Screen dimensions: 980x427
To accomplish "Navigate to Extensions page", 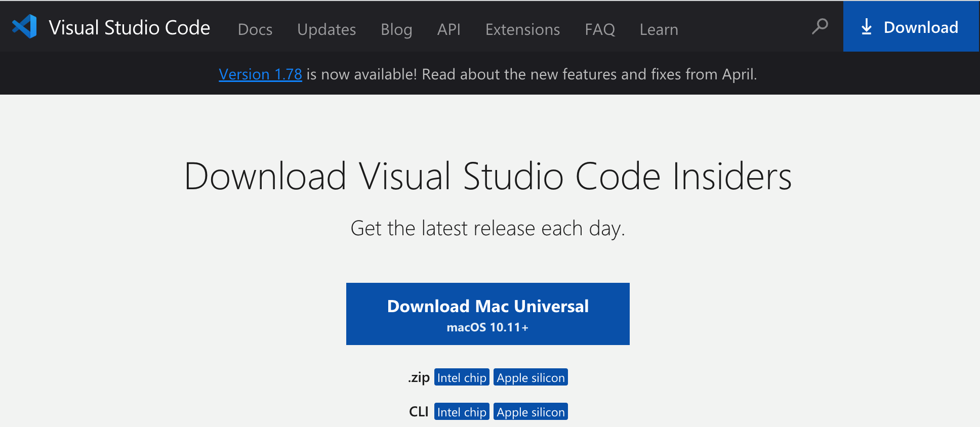I will (x=522, y=29).
